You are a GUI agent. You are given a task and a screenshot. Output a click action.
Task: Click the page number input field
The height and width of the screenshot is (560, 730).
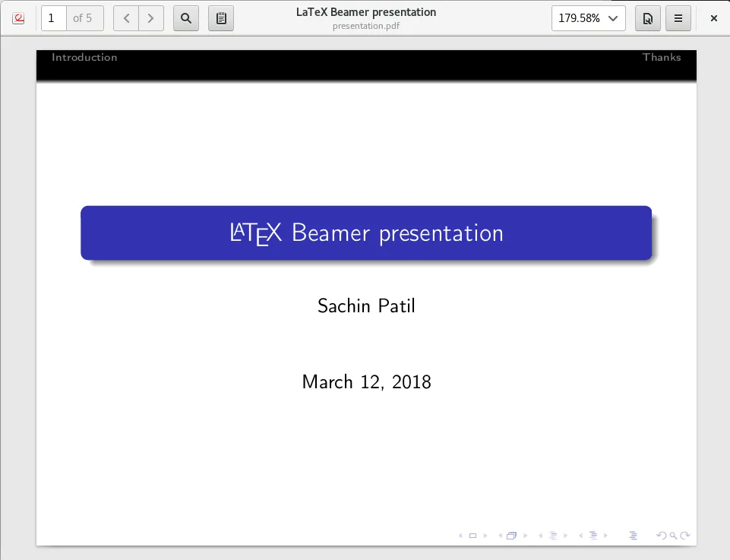pyautogui.click(x=53, y=18)
